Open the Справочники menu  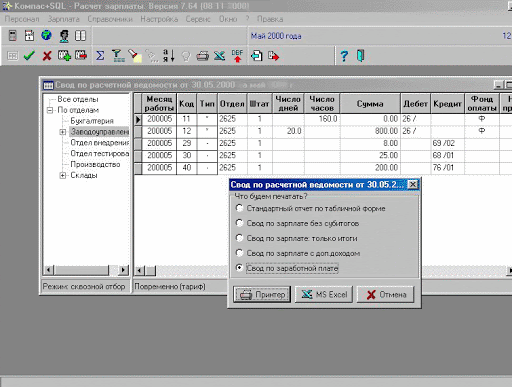pyautogui.click(x=110, y=19)
